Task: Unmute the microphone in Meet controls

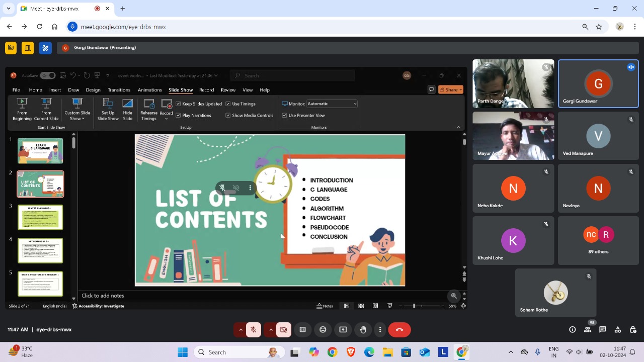Action: [x=254, y=330]
